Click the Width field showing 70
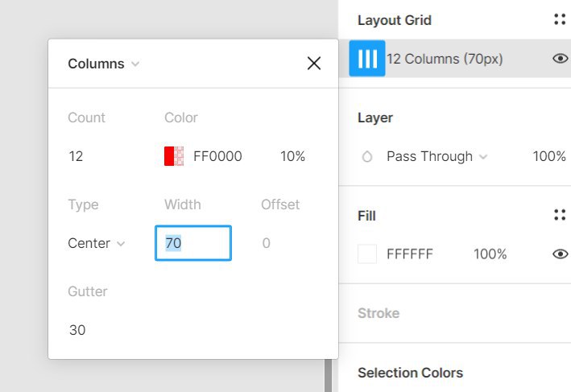The image size is (571, 392). [x=193, y=243]
